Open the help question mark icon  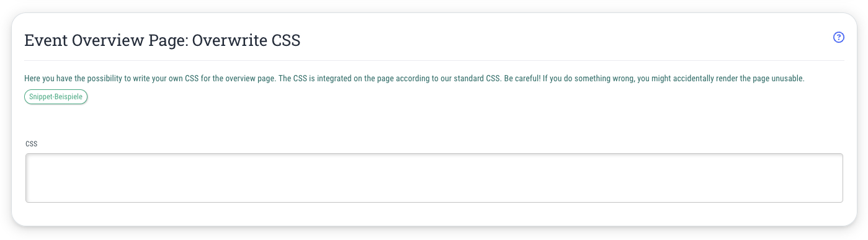tap(838, 37)
